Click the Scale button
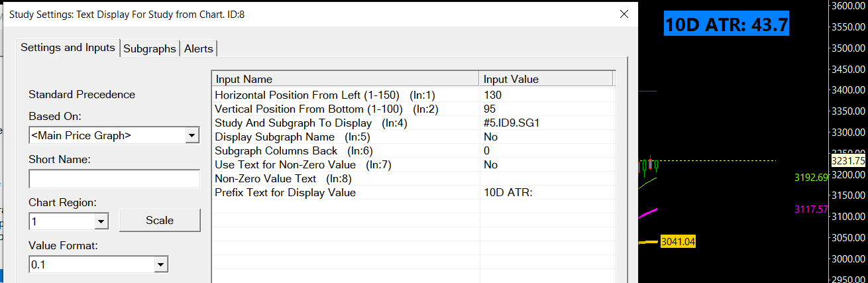Image resolution: width=868 pixels, height=283 pixels. pyautogui.click(x=160, y=221)
